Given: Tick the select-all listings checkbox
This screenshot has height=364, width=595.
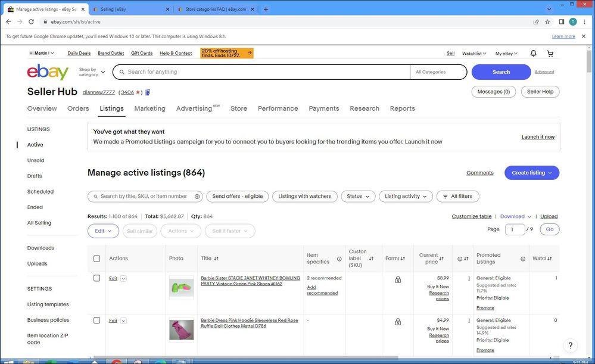Looking at the screenshot, I should (96, 259).
